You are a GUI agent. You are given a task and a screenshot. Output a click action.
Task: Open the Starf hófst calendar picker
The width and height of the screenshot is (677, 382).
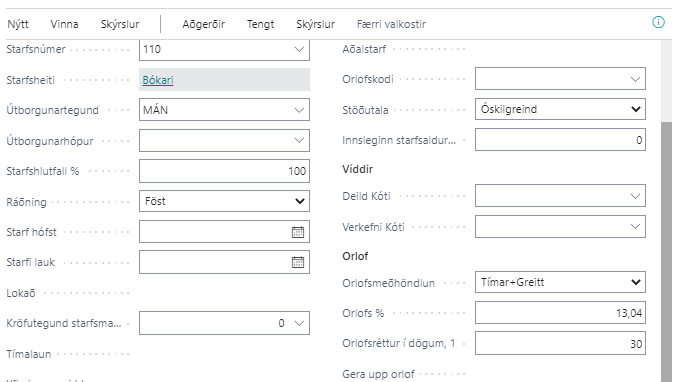[x=298, y=232]
